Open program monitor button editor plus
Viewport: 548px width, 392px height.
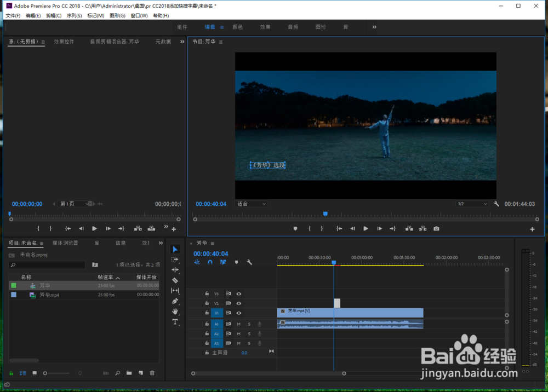pyautogui.click(x=532, y=229)
